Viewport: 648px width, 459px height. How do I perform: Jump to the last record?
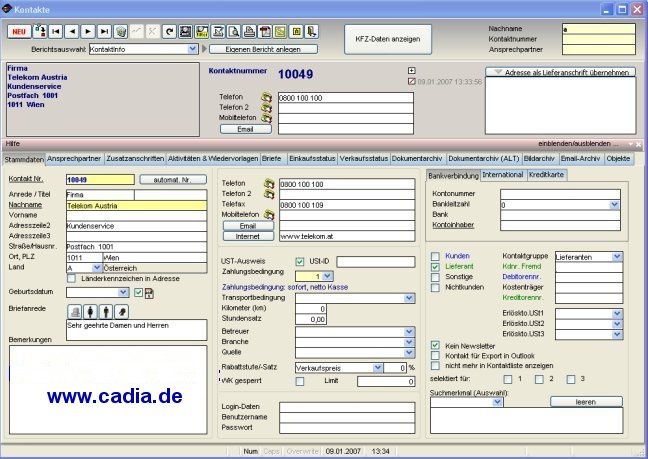tap(105, 32)
